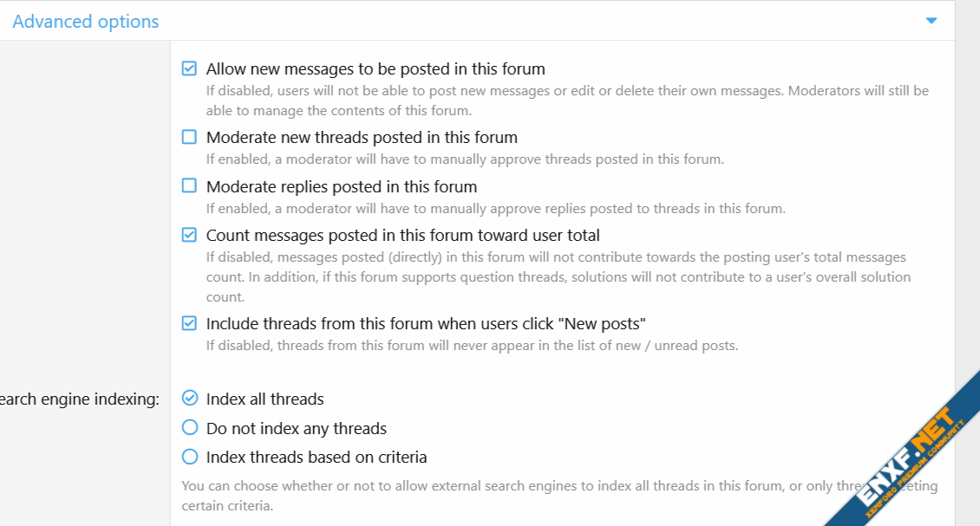
Task: Uncheck the Allow new messages checkbox
Action: coord(189,68)
